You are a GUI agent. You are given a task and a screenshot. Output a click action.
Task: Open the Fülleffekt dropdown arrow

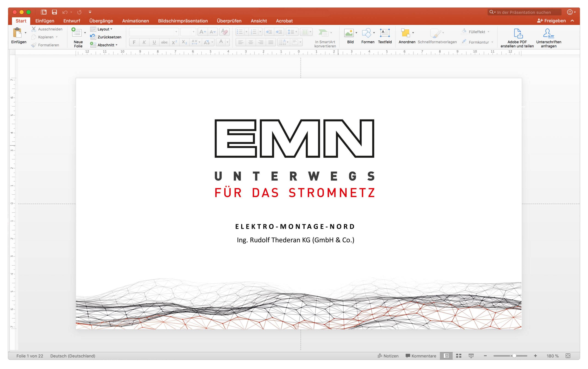pyautogui.click(x=489, y=32)
